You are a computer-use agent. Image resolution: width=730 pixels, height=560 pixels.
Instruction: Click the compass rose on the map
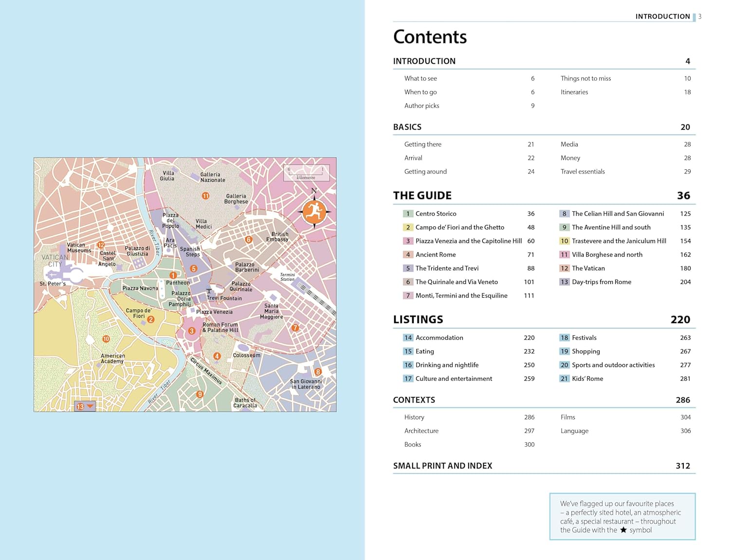(314, 212)
